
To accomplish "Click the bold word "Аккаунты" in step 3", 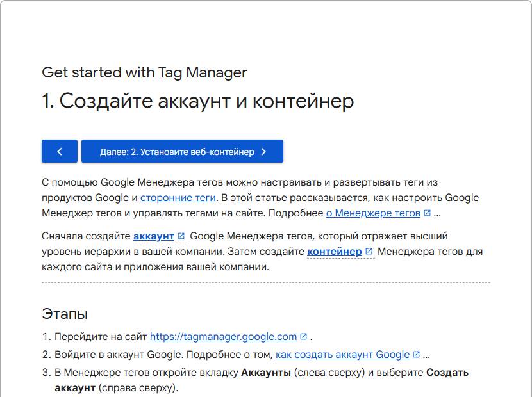I will (x=266, y=373).
